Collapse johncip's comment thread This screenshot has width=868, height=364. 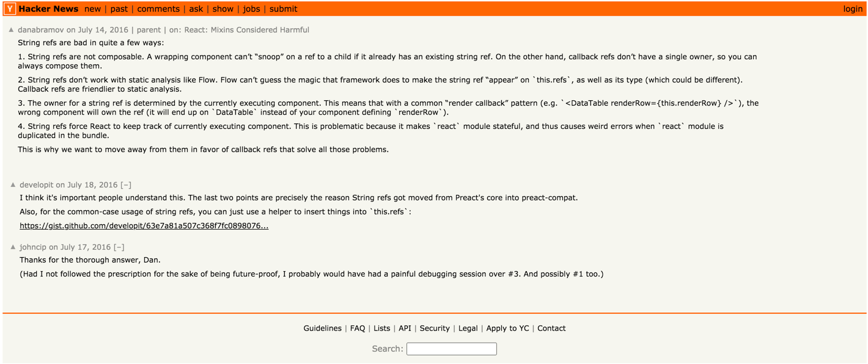(x=119, y=247)
